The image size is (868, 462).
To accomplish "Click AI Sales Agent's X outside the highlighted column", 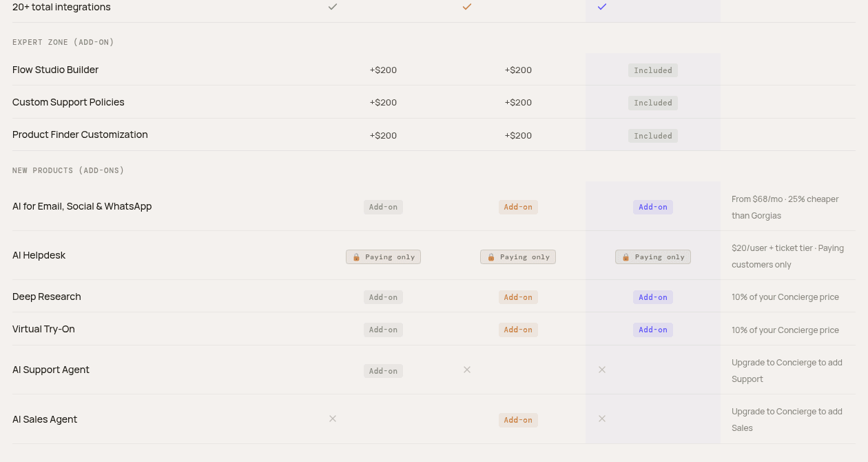I will pyautogui.click(x=333, y=419).
